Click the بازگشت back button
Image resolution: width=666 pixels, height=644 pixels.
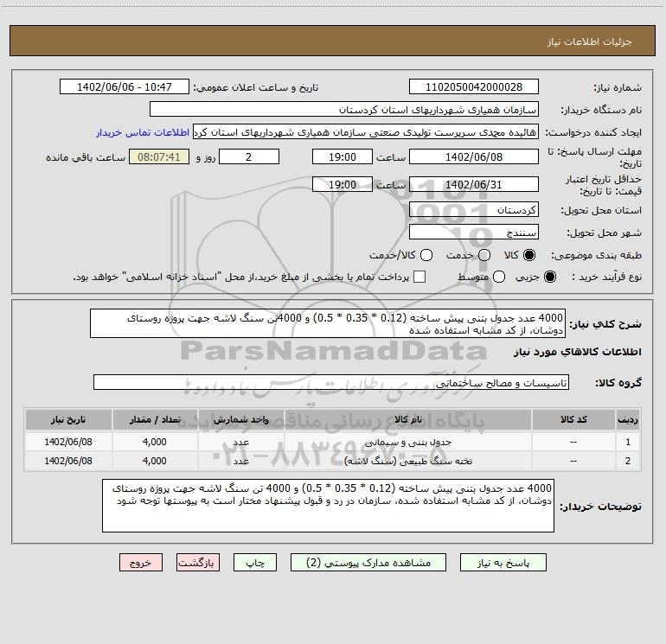coord(198,563)
